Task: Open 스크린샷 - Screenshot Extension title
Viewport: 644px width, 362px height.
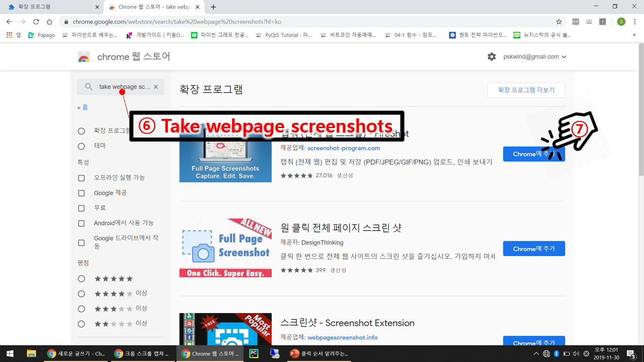Action: point(347,323)
